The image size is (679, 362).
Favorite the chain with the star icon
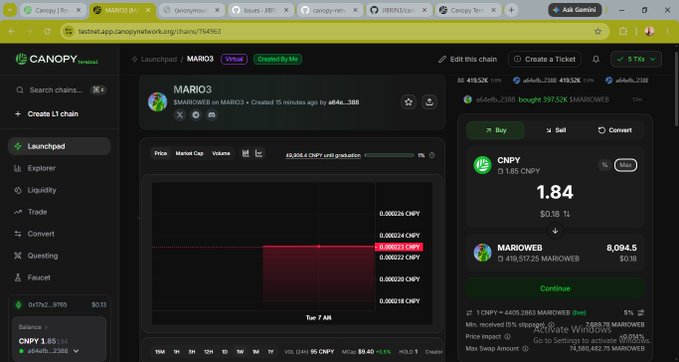pyautogui.click(x=408, y=102)
